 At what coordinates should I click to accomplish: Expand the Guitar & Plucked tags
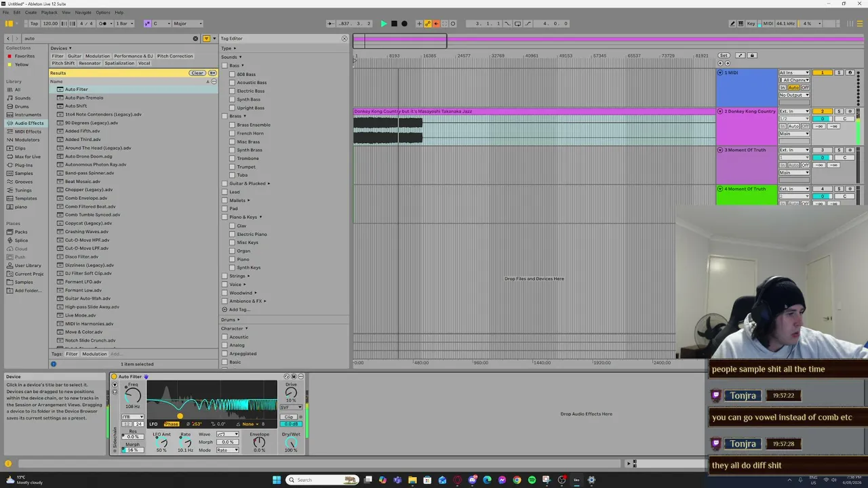[x=269, y=184]
